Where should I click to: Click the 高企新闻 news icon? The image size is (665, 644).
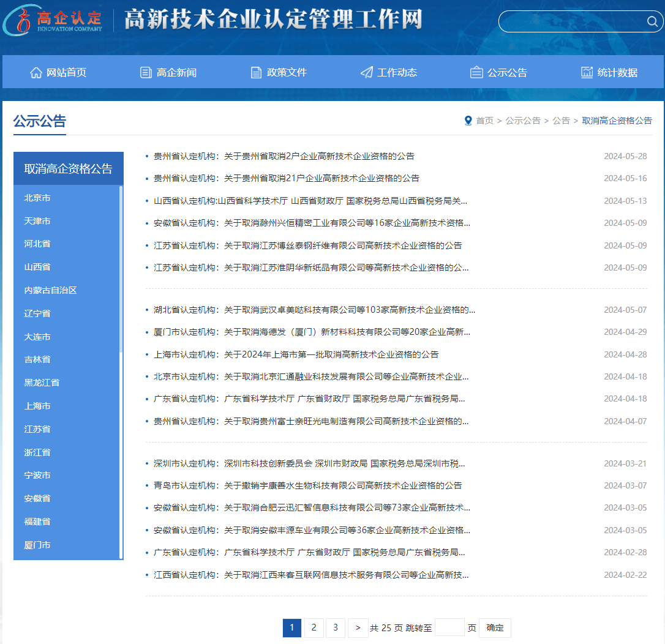pyautogui.click(x=146, y=72)
